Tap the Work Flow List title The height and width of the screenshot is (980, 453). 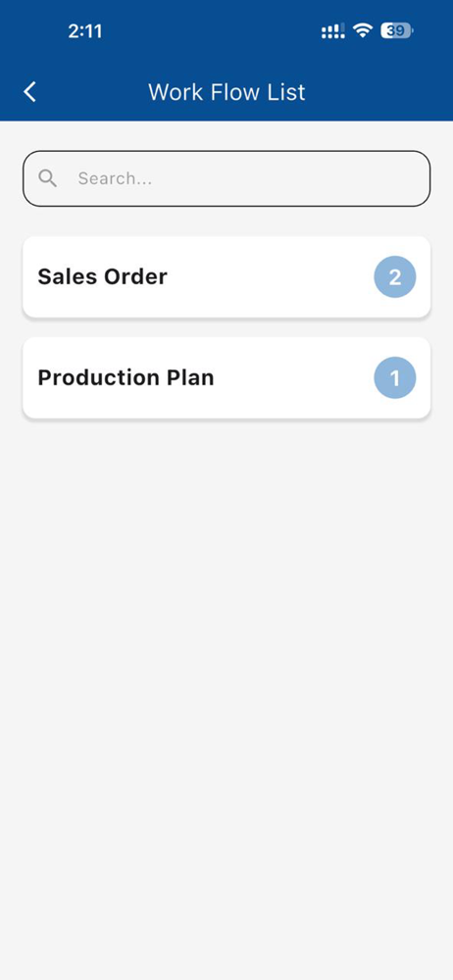(x=226, y=92)
